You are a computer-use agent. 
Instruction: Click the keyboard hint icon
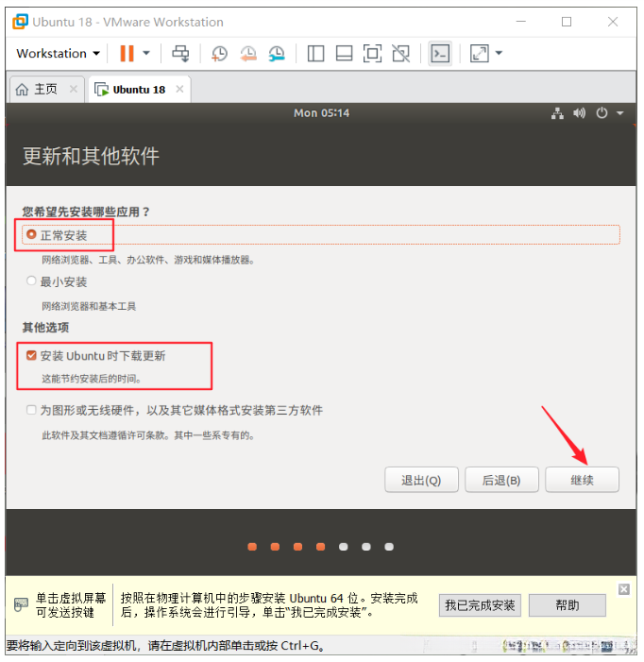21,604
